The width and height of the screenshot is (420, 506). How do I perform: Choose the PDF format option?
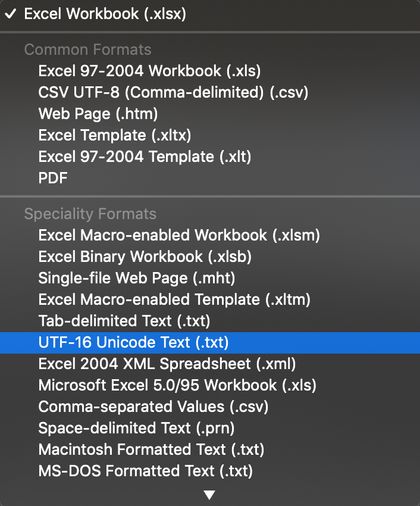coord(53,178)
